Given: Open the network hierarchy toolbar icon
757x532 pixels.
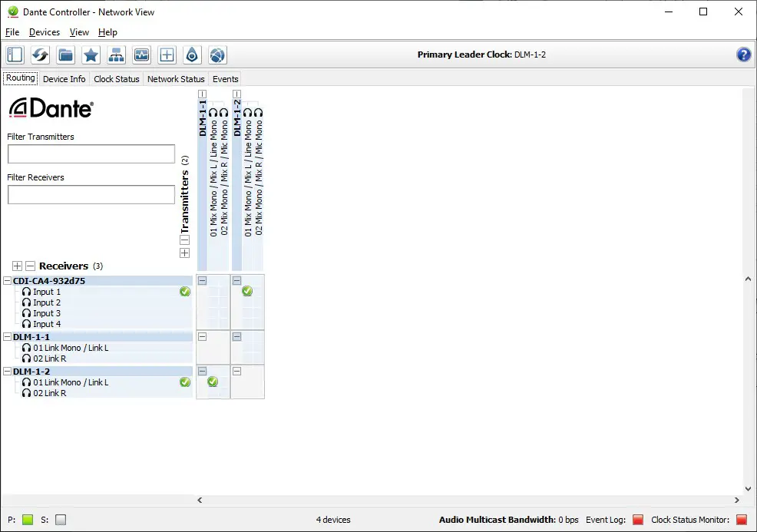Looking at the screenshot, I should point(117,55).
